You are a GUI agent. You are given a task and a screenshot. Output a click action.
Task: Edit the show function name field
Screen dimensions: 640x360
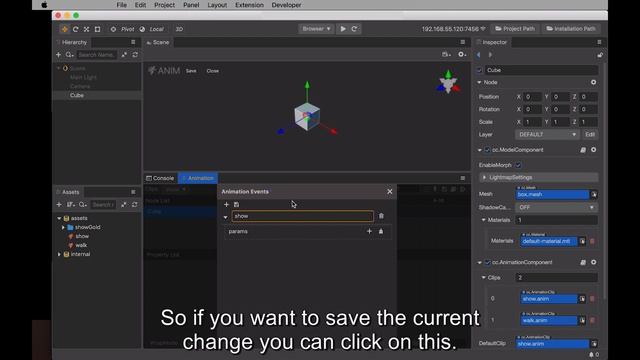(x=302, y=216)
